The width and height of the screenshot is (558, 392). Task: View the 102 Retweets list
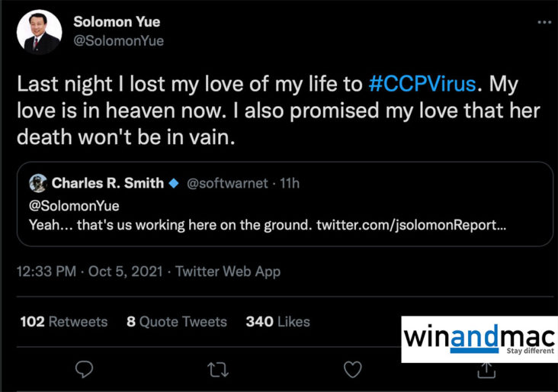(64, 321)
